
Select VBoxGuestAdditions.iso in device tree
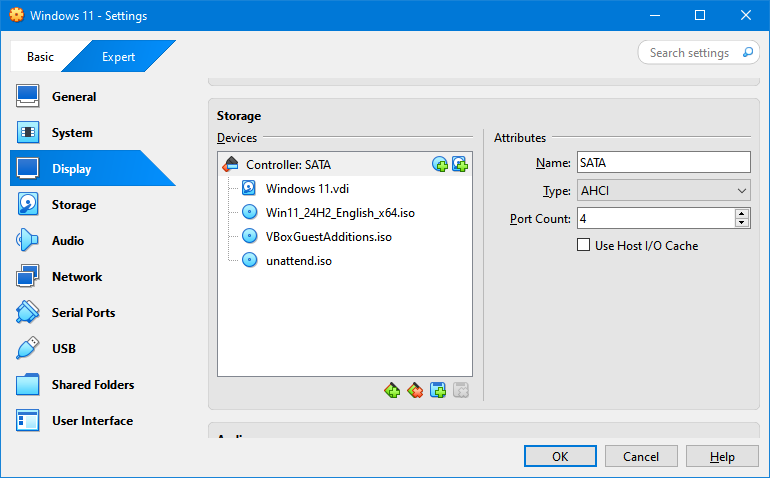coord(329,236)
